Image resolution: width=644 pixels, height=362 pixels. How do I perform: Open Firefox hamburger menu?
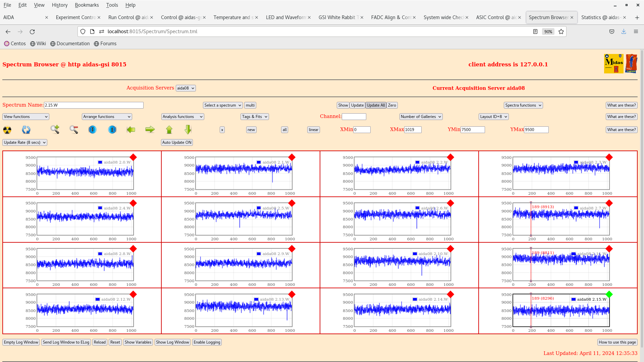(636, 32)
